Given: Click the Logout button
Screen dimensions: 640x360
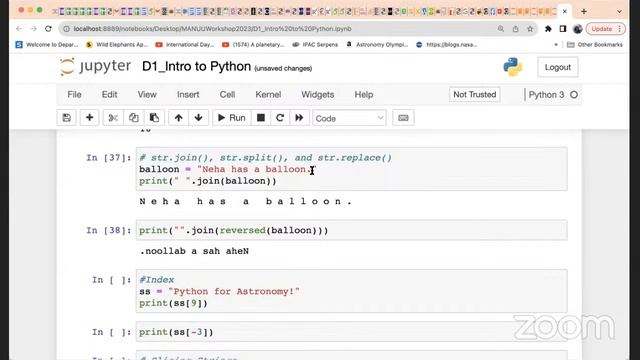Looking at the screenshot, I should pyautogui.click(x=558, y=67).
